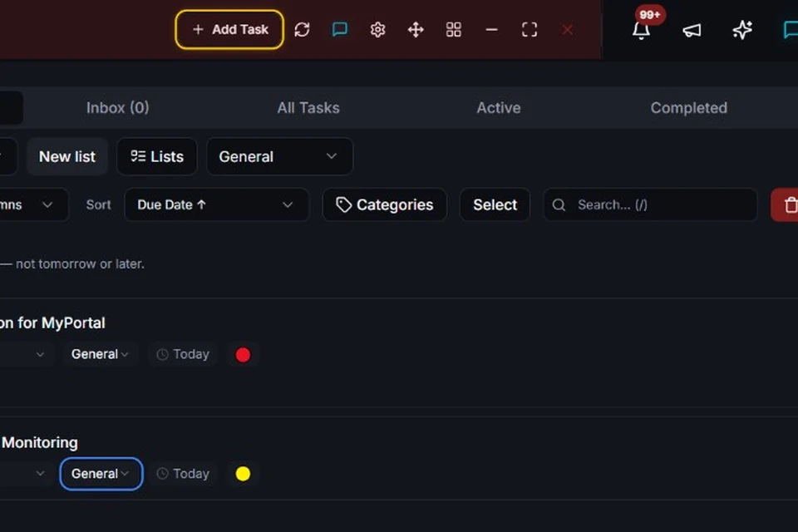
Task: Open the Categories filter
Action: click(385, 204)
